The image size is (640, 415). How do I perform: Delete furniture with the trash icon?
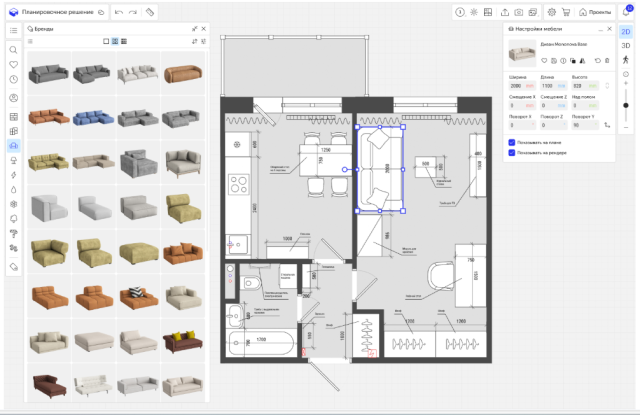605,61
